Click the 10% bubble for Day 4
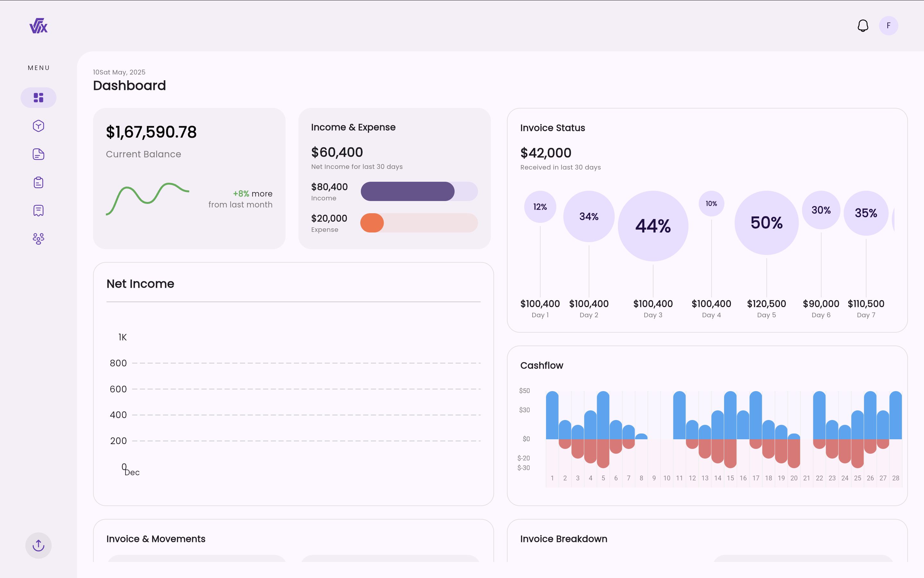 (x=711, y=204)
